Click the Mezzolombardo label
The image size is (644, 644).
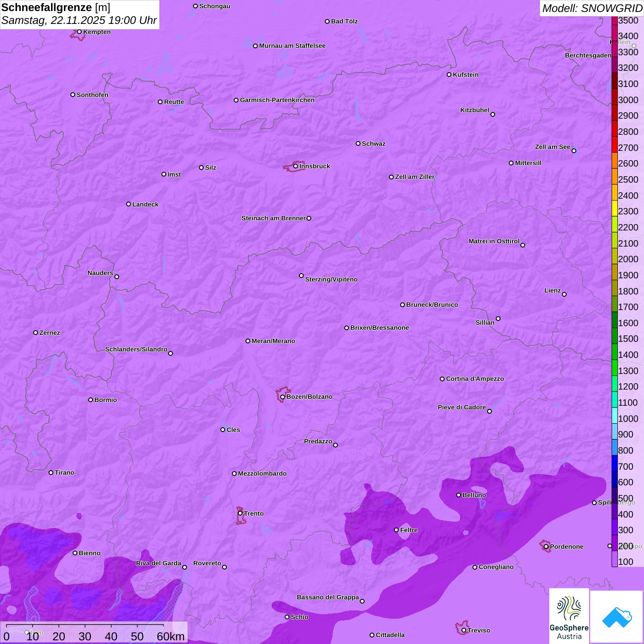(262, 473)
